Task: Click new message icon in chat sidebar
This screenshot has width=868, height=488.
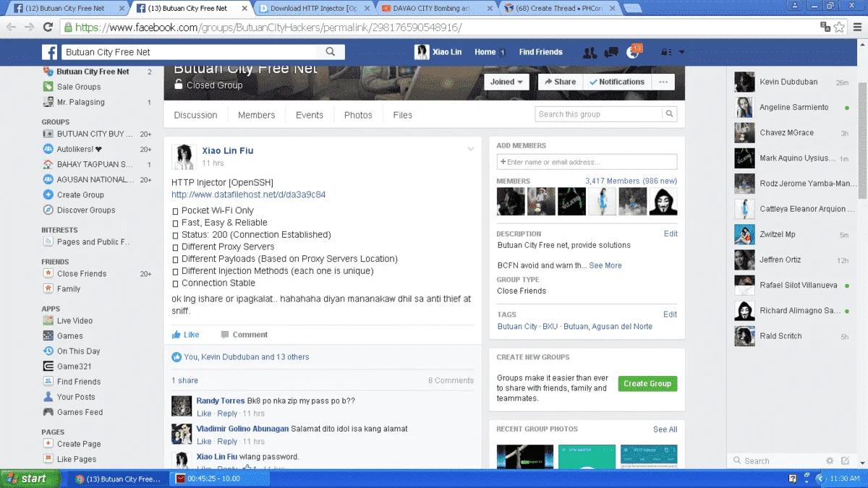Action: coord(845,461)
